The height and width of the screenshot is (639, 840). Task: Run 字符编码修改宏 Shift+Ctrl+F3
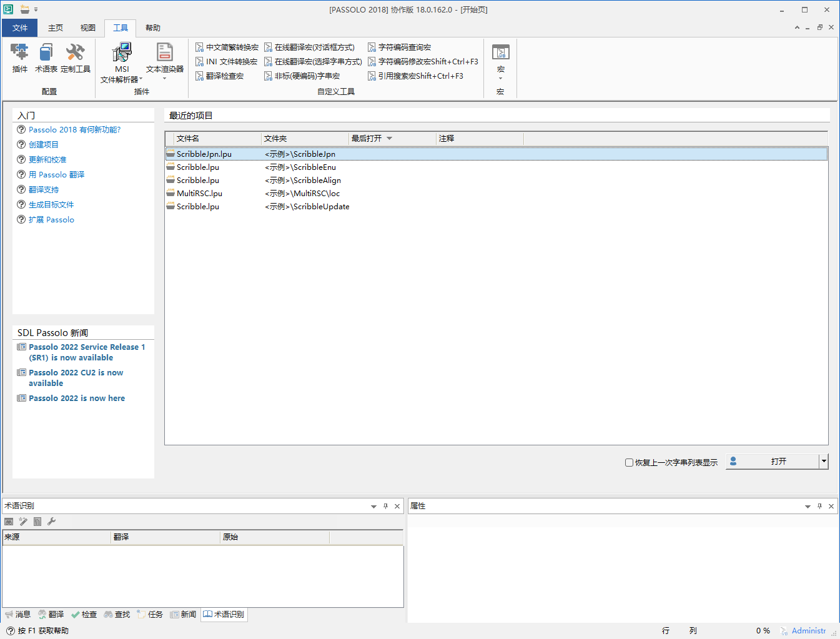click(x=423, y=62)
